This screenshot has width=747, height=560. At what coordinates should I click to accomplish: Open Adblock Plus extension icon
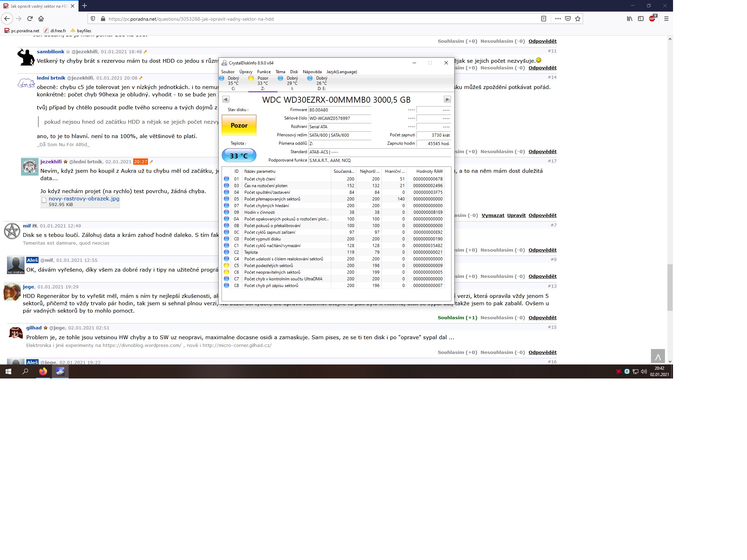pos(652,19)
